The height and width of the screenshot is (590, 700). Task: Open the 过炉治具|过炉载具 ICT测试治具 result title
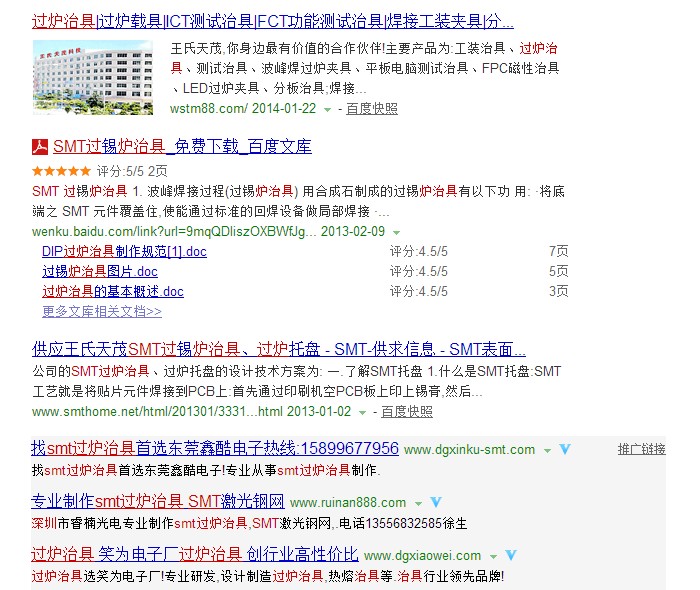[272, 21]
